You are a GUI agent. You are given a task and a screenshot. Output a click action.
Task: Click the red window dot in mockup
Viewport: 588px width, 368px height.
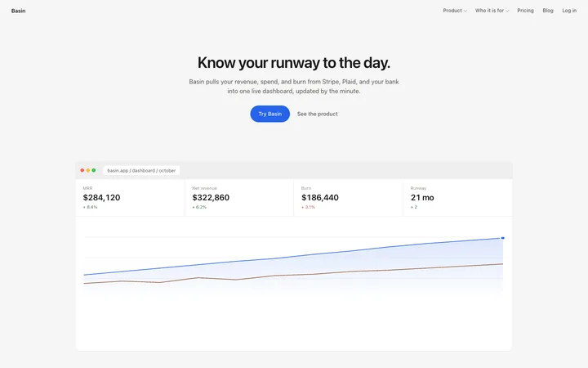(x=82, y=170)
